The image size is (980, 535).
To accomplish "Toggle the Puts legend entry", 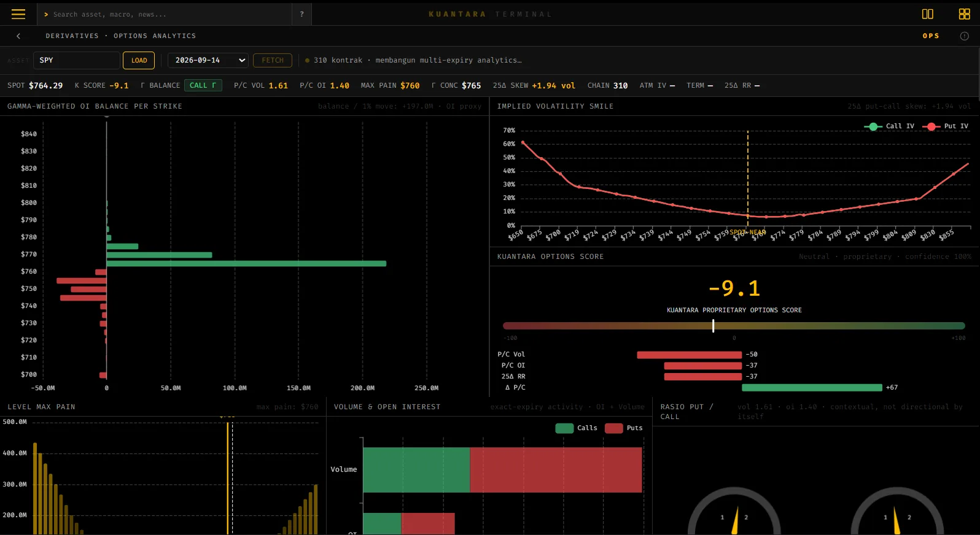I will (x=624, y=428).
